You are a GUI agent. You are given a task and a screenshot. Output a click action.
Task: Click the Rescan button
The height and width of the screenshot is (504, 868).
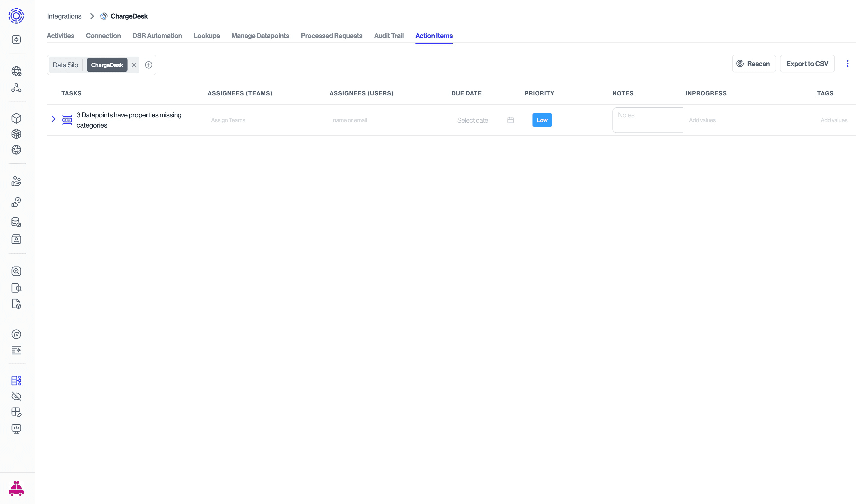click(x=753, y=63)
